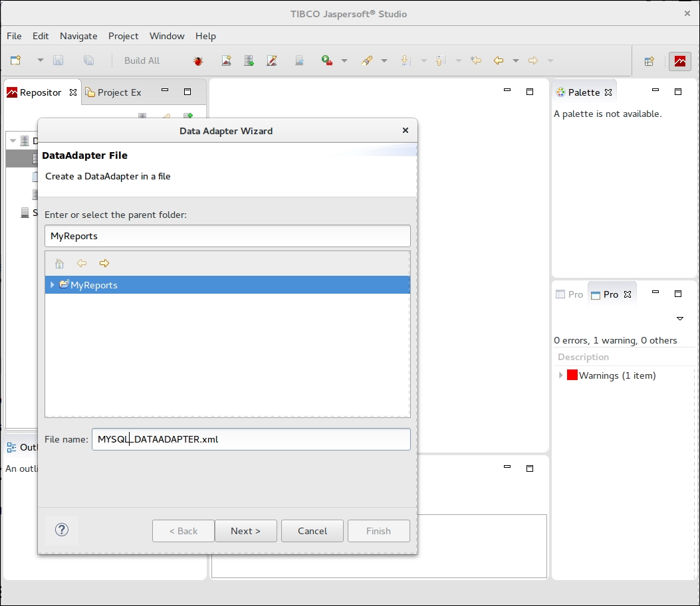Click the new data adapter toolbar icon
The width and height of the screenshot is (700, 606).
click(x=249, y=60)
